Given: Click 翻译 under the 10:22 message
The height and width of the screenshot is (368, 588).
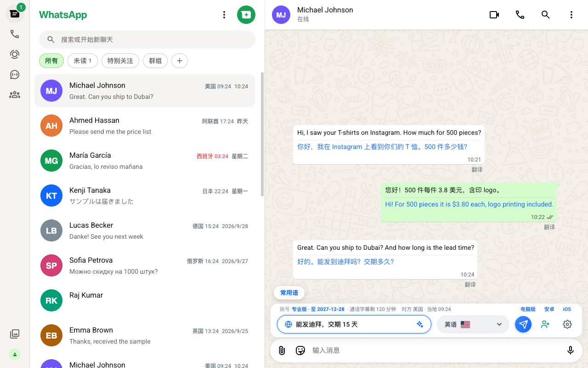Looking at the screenshot, I should pyautogui.click(x=549, y=227).
